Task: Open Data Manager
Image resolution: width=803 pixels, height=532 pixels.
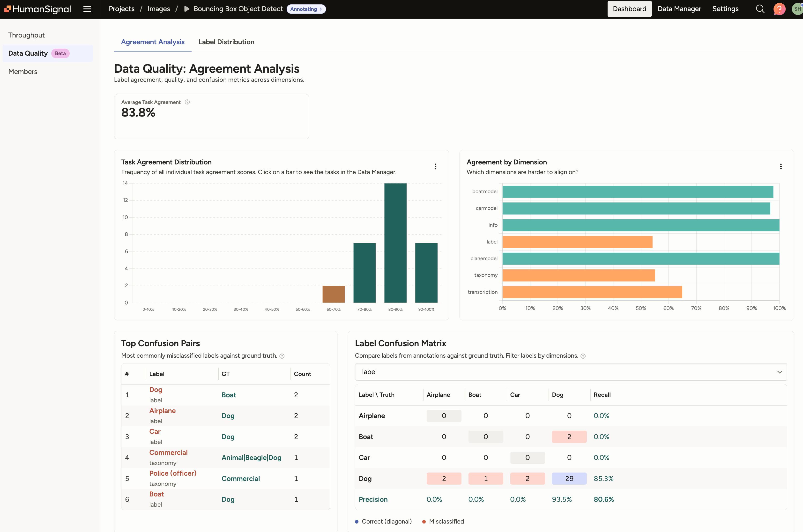Action: pos(679,9)
